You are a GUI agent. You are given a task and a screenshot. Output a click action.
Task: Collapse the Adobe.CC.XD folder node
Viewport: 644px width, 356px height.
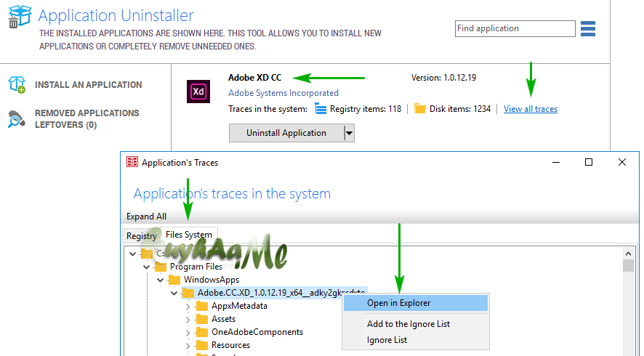(174, 294)
